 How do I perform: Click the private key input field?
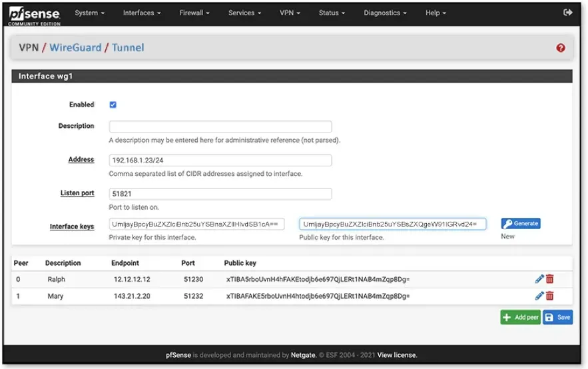(196, 224)
